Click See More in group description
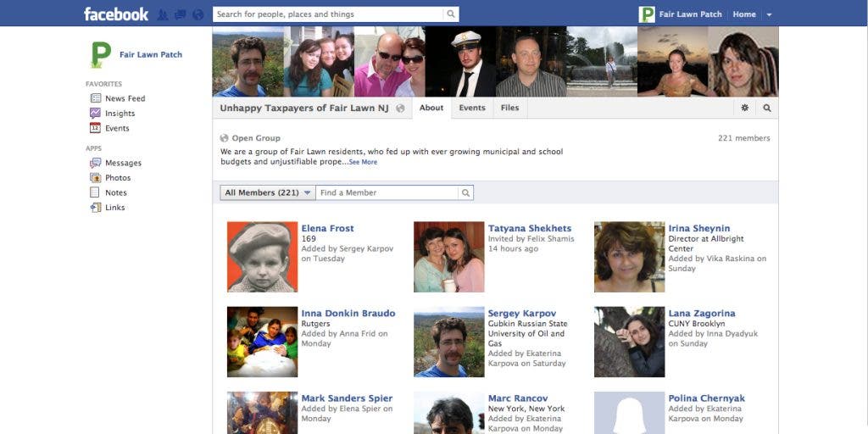Image resolution: width=868 pixels, height=434 pixels. [x=363, y=162]
